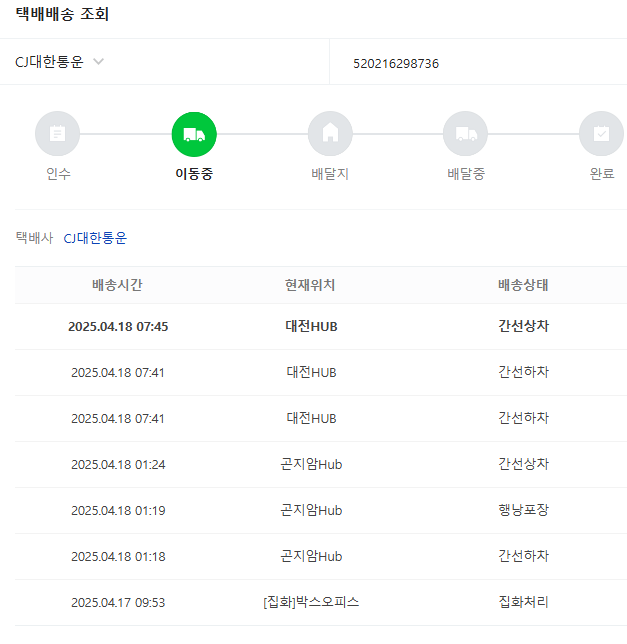627x644 pixels.
Task: Click the 인수 (pickup) step icon
Action: tap(57, 134)
